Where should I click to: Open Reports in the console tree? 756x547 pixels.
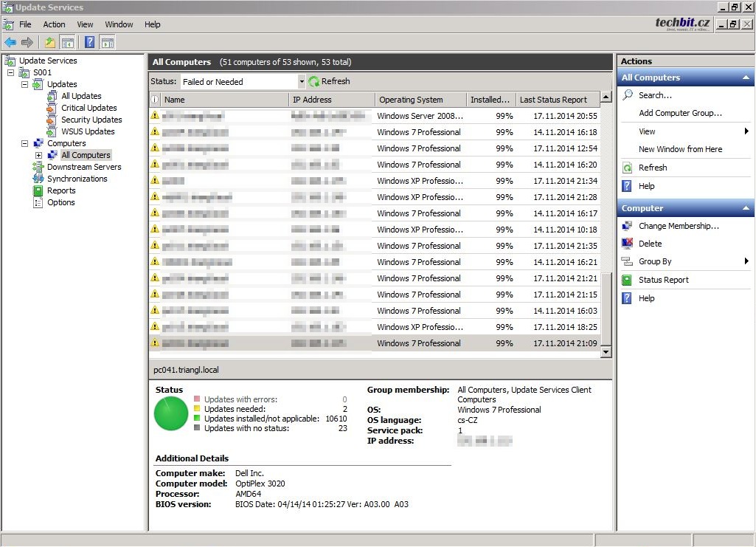61,190
